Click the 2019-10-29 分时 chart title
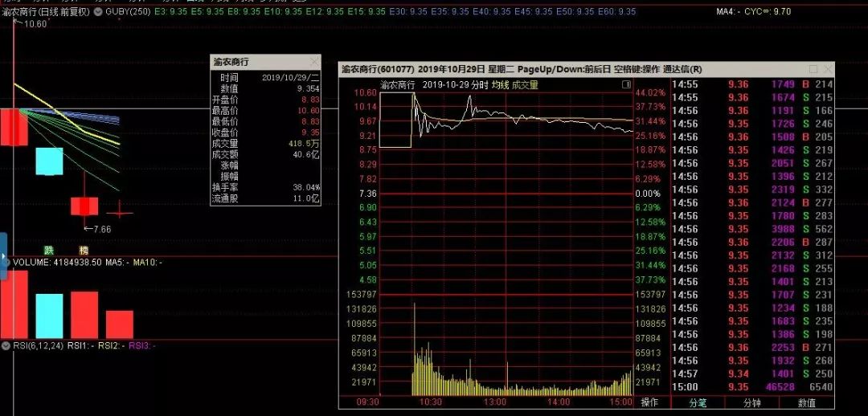 455,84
